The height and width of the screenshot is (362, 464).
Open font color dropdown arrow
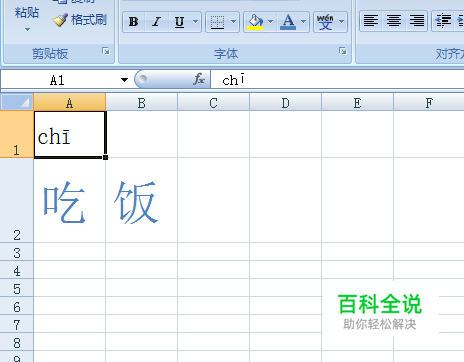(304, 22)
